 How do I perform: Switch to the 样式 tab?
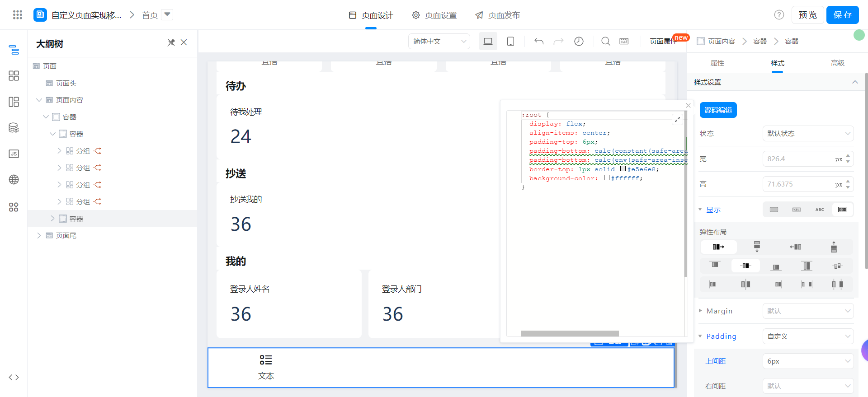[x=778, y=63]
